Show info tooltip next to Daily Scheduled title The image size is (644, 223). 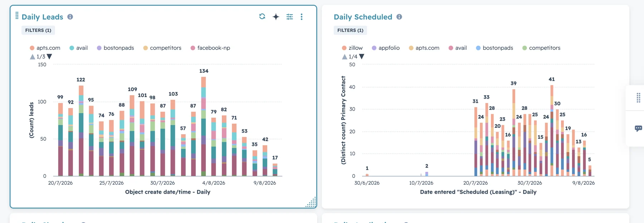point(399,17)
